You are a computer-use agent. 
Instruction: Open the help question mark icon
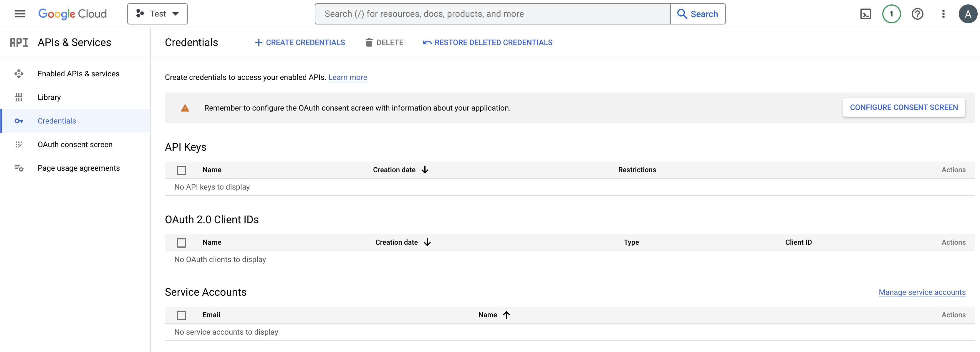(917, 14)
